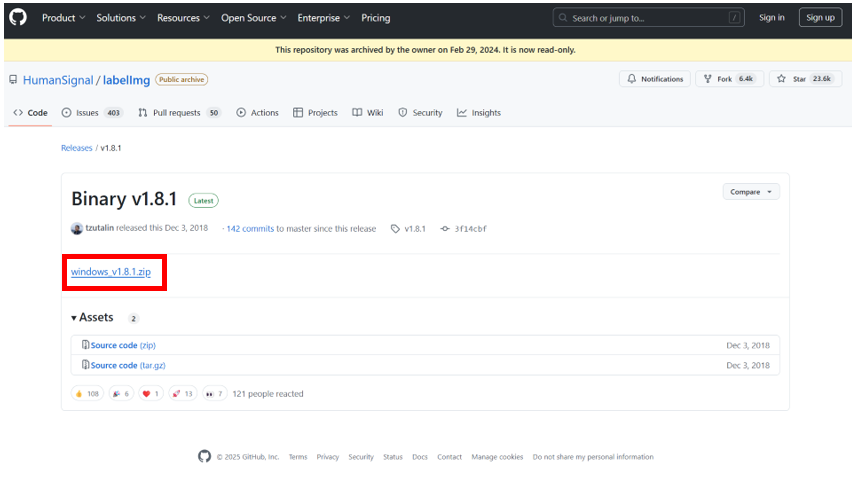The height and width of the screenshot is (484, 852).
Task: Click the heart reaction 1
Action: (x=151, y=393)
